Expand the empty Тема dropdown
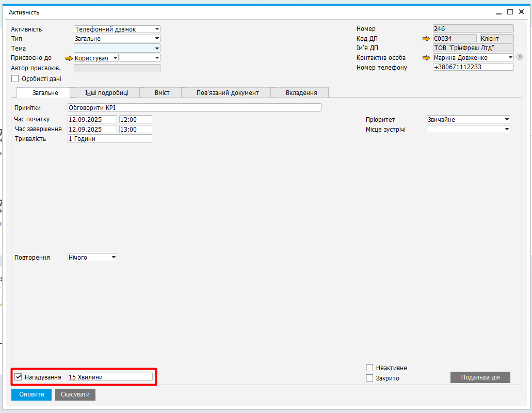The image size is (532, 413). tap(157, 49)
